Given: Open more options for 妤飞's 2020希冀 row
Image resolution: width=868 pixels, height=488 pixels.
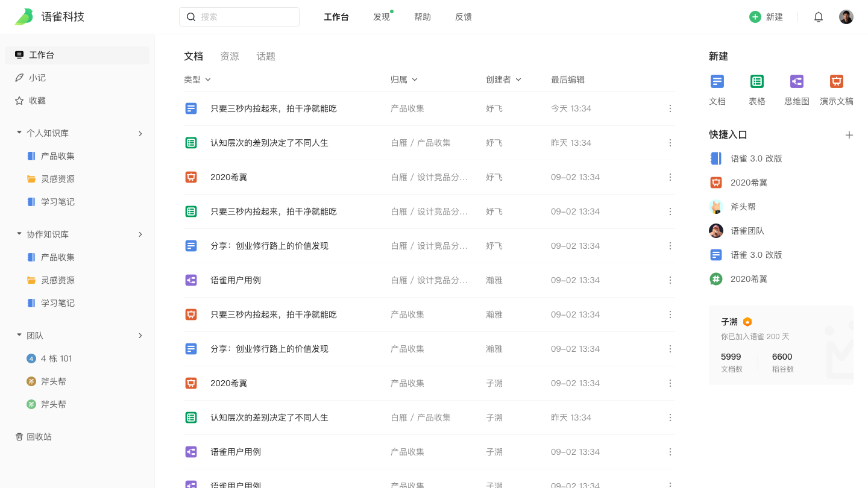Looking at the screenshot, I should (670, 177).
